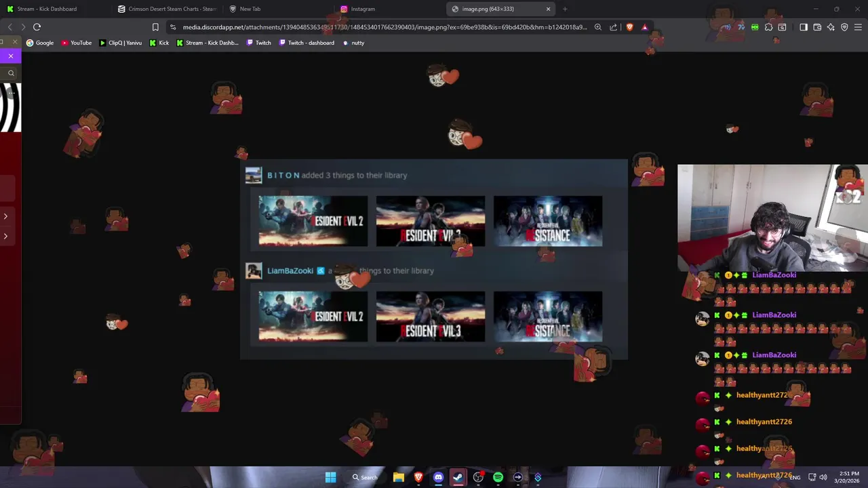Open the Leo AI sparkle icon
Screen dimensions: 868x488
point(831,27)
